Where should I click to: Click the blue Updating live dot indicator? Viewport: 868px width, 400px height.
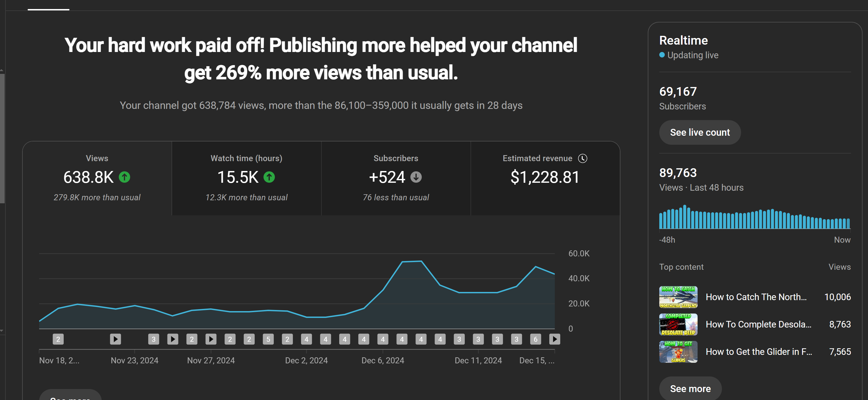pos(662,55)
